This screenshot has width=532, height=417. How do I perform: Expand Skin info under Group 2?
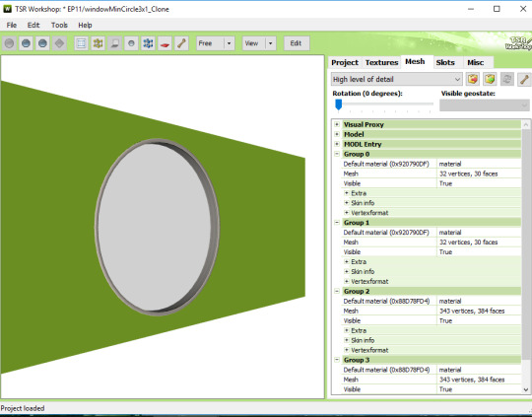pos(347,340)
